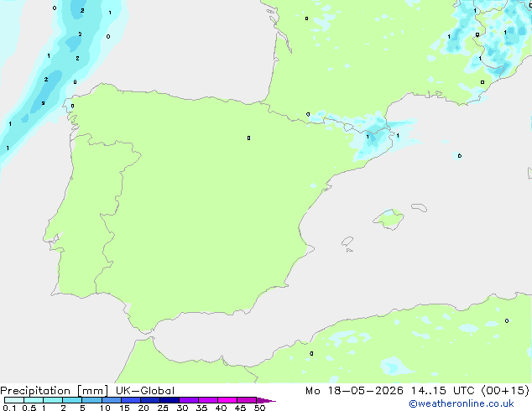This screenshot has width=532, height=411.
Task: Click the legend value label '25'
Action: [x=163, y=408]
